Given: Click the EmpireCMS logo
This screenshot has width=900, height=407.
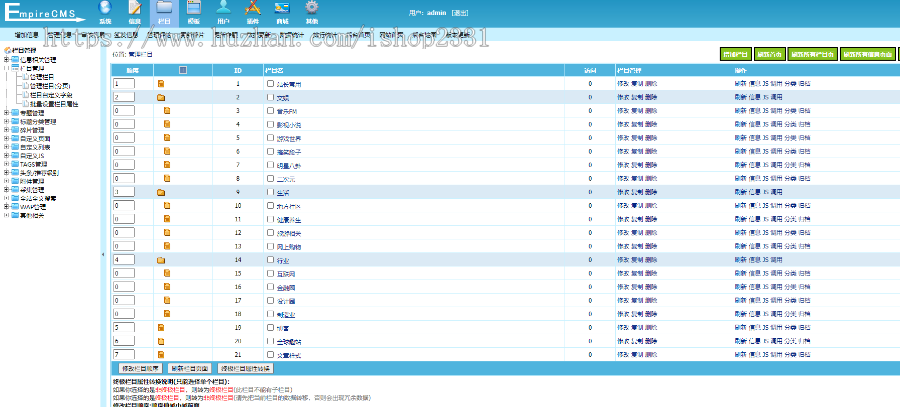Looking at the screenshot, I should tap(43, 14).
